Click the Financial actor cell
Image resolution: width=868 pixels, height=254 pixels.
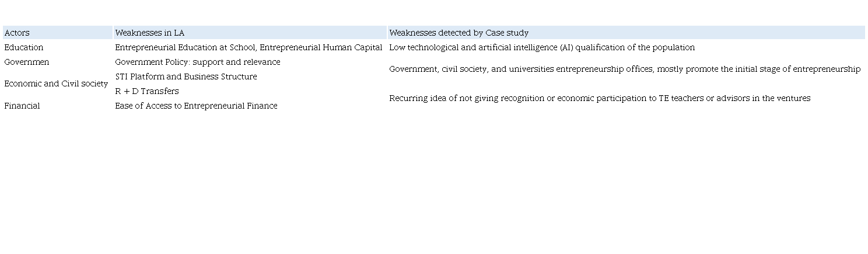click(x=22, y=106)
